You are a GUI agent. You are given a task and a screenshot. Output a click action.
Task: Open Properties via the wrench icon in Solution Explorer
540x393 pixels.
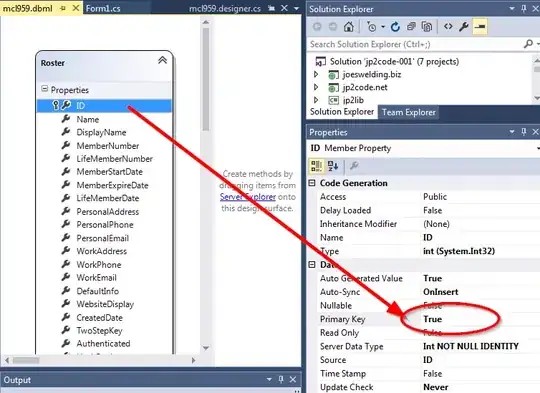point(464,27)
